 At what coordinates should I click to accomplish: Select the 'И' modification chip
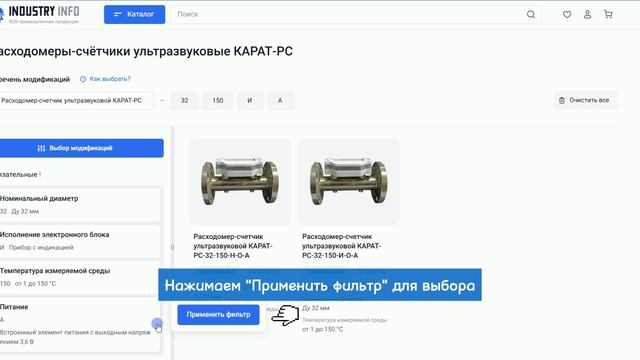pyautogui.click(x=250, y=100)
